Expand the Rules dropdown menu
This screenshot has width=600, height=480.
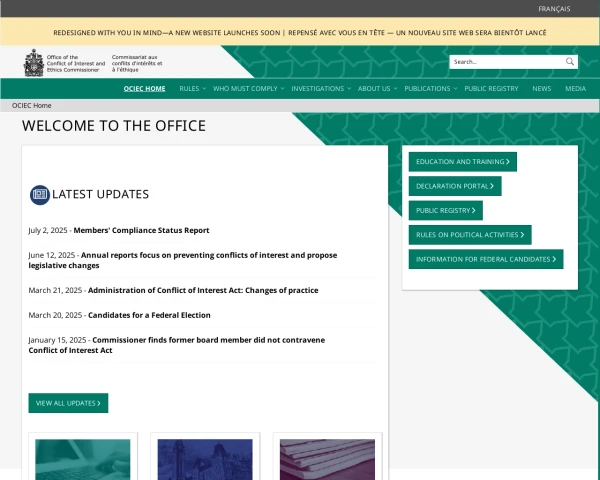coord(192,88)
